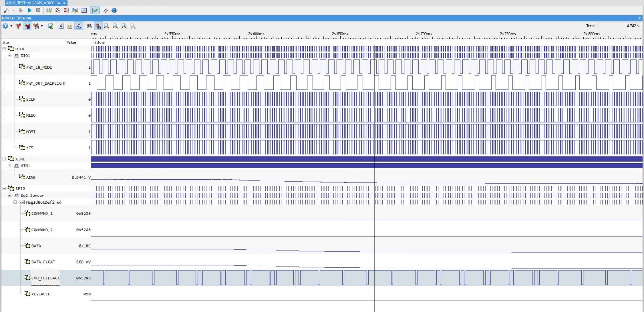
Task: Collapse the MsgIdNotDefined node
Action: pyautogui.click(x=15, y=202)
